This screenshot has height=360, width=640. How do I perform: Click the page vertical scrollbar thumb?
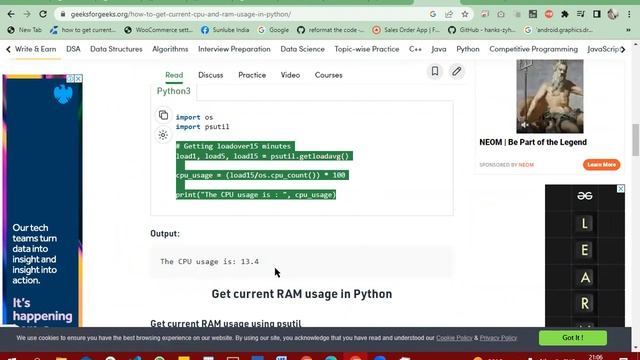click(x=636, y=140)
